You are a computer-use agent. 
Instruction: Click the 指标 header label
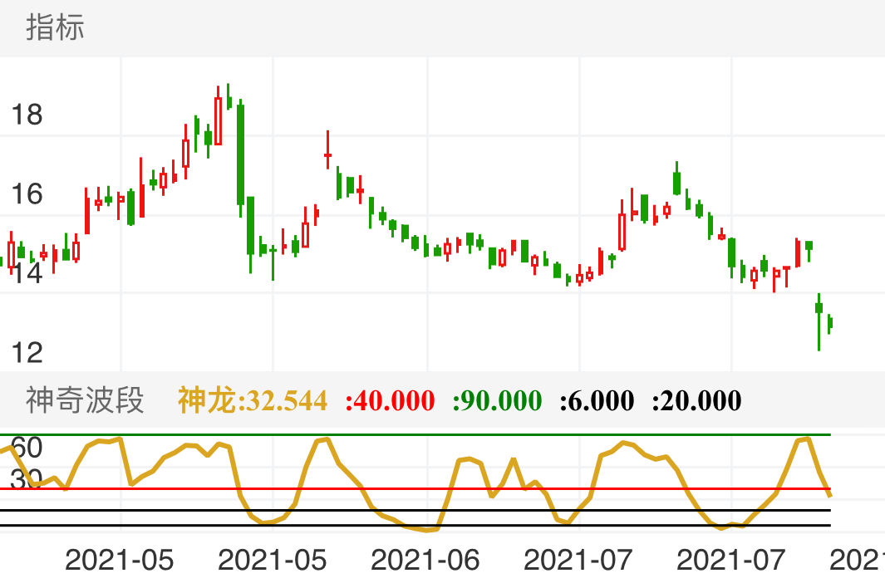(55, 27)
